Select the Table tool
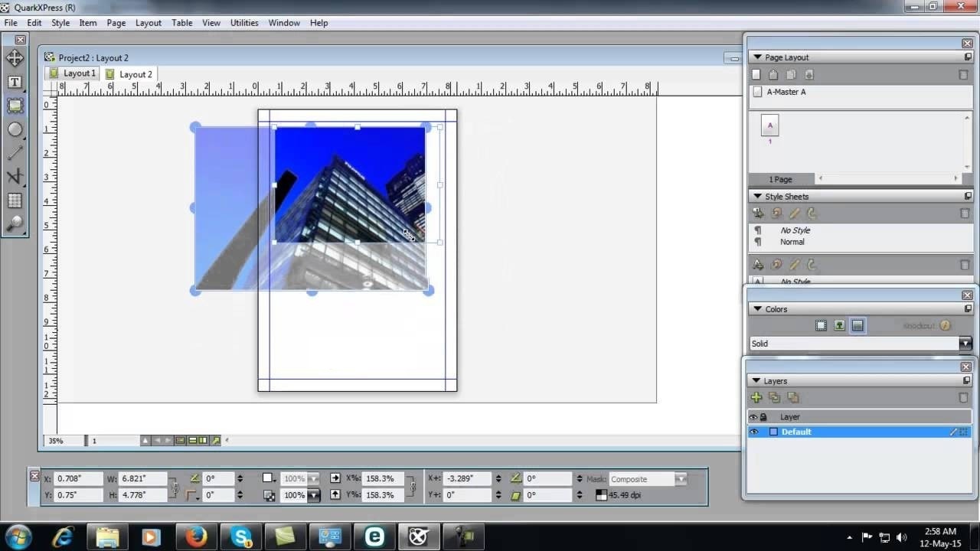Viewport: 980px width, 551px height. click(15, 201)
